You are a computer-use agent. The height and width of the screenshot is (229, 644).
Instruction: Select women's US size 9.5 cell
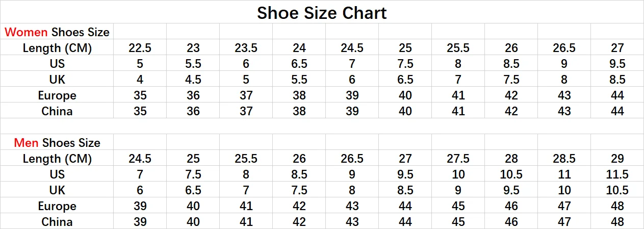click(x=617, y=64)
